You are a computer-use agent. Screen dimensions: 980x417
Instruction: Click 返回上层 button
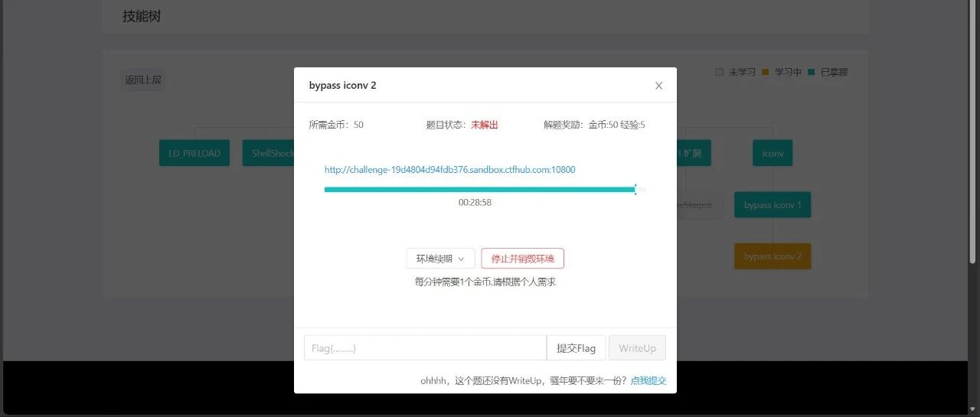[x=143, y=80]
